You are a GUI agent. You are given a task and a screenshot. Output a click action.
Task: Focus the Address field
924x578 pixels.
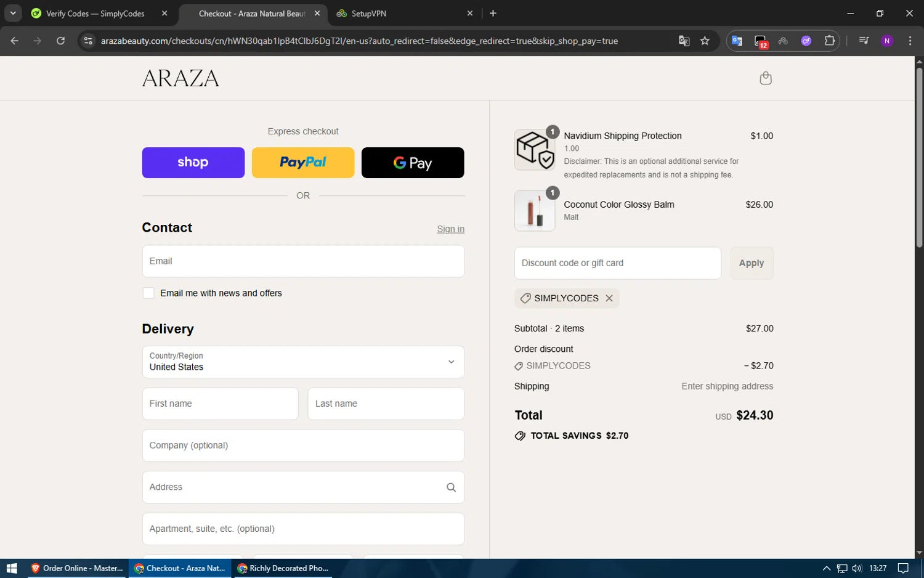(x=303, y=487)
